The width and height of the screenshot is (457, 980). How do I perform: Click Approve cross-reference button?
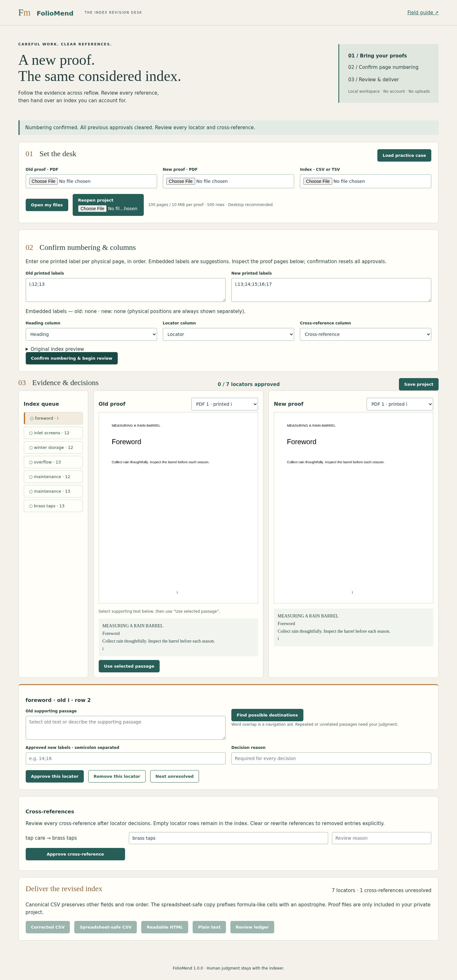(x=75, y=854)
